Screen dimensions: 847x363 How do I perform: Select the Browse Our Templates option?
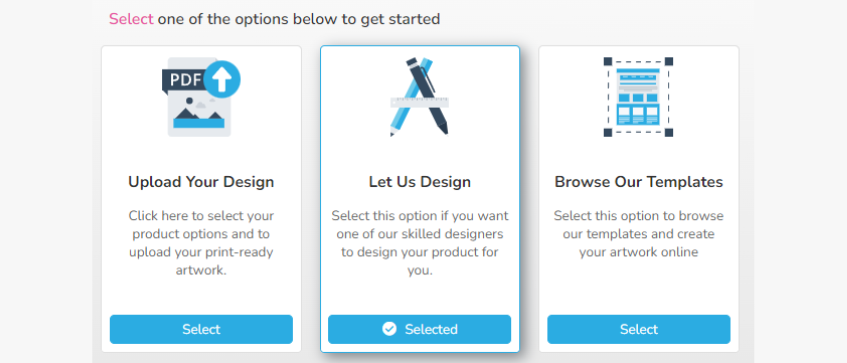pyautogui.click(x=638, y=330)
